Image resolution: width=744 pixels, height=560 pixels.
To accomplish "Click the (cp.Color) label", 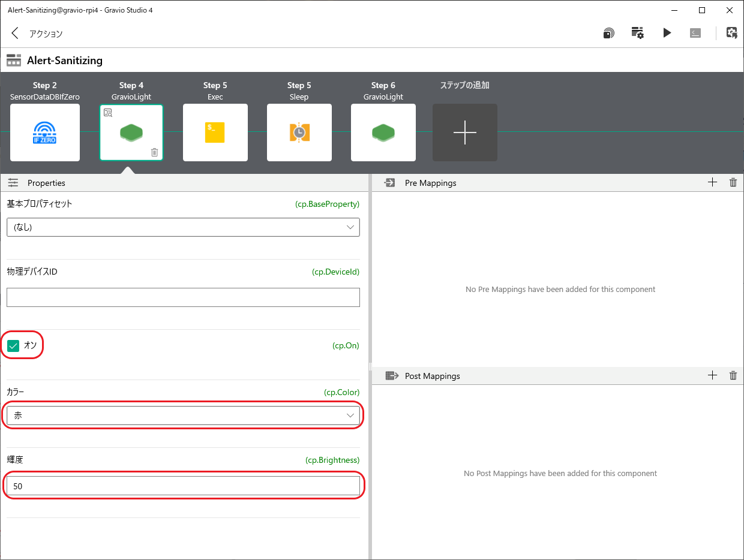I will [341, 392].
